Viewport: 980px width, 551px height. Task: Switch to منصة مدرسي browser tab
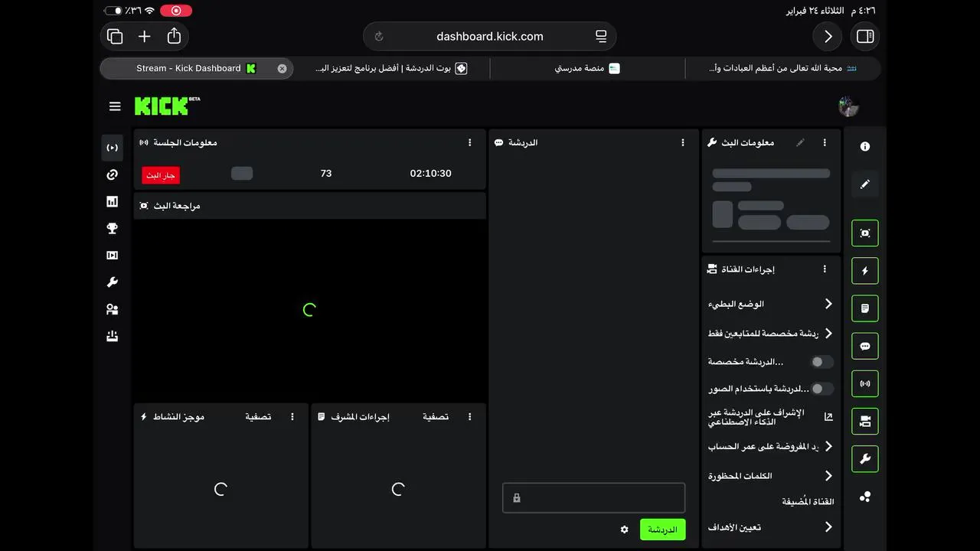(x=587, y=68)
